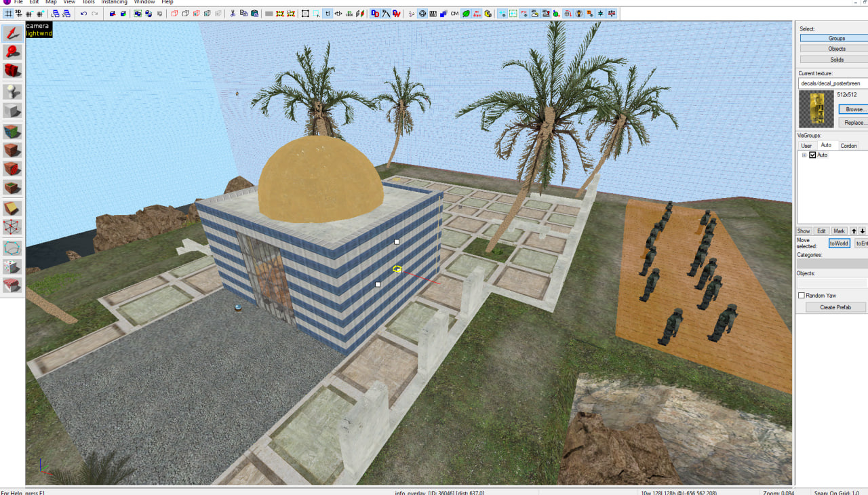
Task: Select the Selection tool in left toolbar
Action: 12,33
